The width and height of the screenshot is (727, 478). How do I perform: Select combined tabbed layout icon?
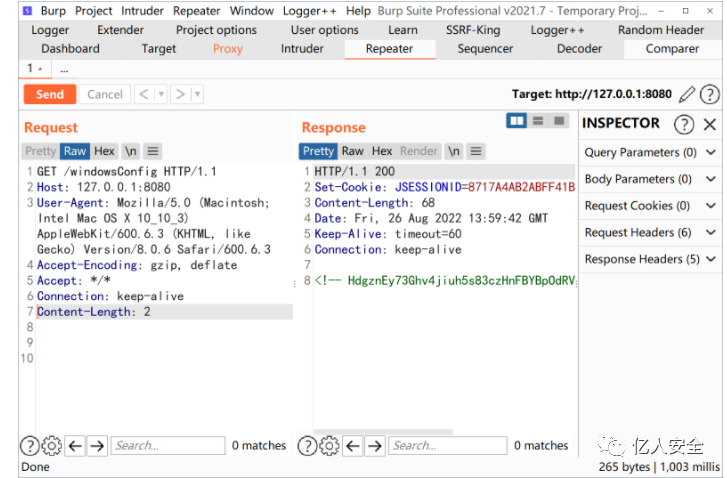[x=559, y=121]
